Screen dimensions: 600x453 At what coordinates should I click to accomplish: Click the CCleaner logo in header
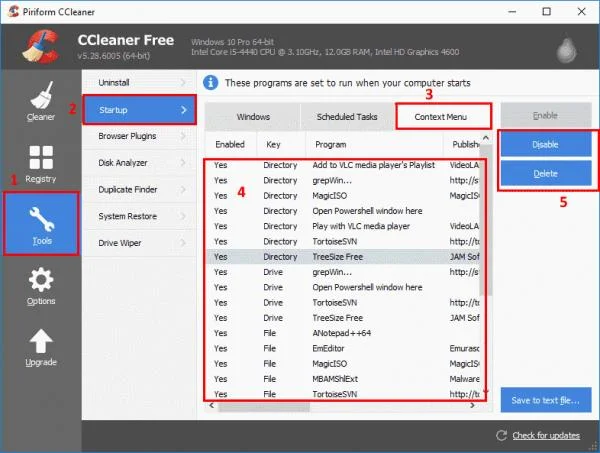pos(41,47)
